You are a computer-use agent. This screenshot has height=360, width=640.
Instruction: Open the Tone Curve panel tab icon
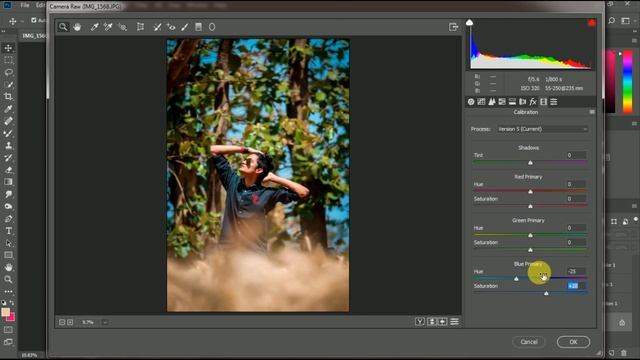[x=481, y=102]
